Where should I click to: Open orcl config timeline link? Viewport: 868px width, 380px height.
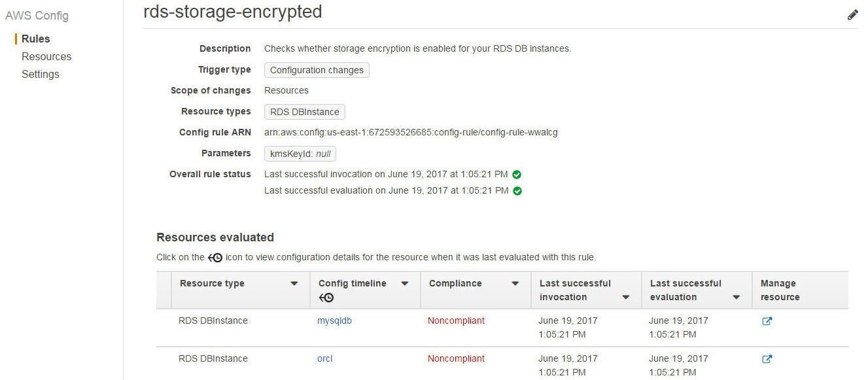[325, 359]
